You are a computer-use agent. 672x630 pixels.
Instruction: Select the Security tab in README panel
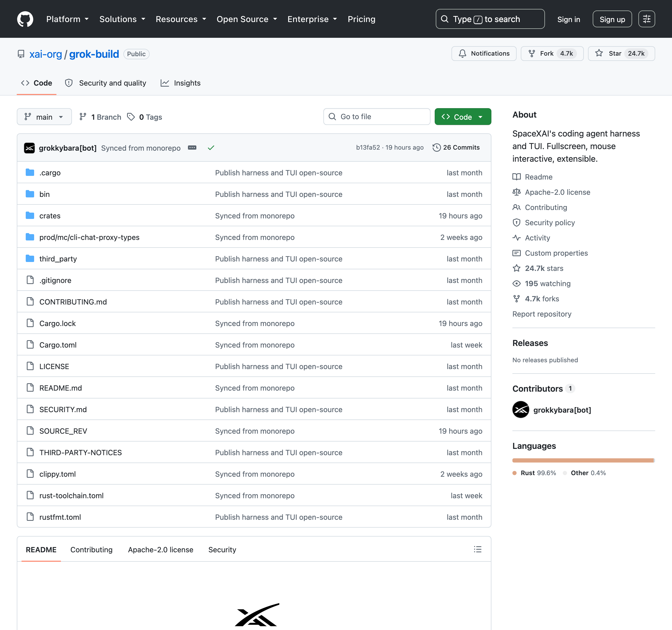point(222,550)
